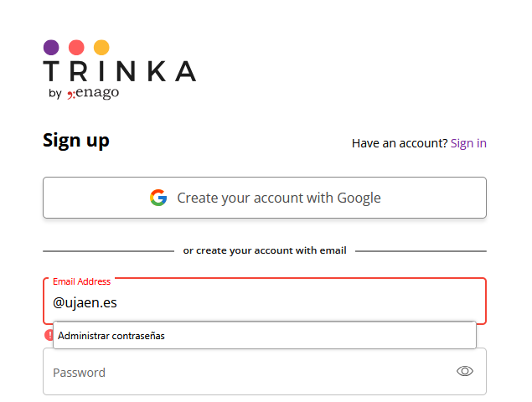Focus the Email Address input field
This screenshot has width=532, height=402.
[x=265, y=301]
